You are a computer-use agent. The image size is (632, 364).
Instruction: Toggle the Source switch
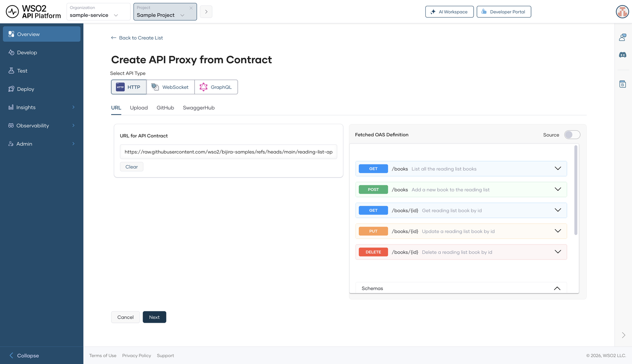(x=572, y=134)
